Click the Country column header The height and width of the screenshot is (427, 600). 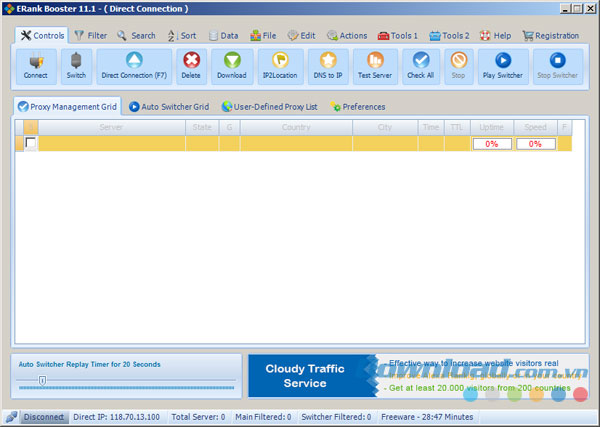click(x=296, y=127)
